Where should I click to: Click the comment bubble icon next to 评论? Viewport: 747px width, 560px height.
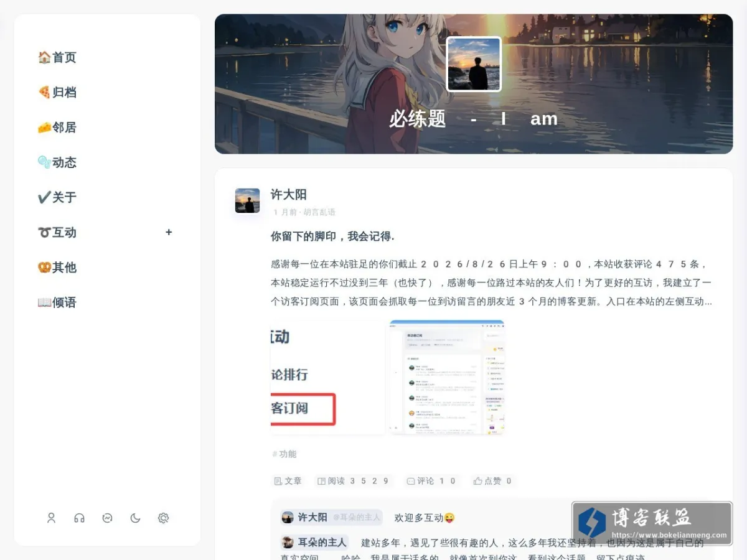click(x=411, y=481)
